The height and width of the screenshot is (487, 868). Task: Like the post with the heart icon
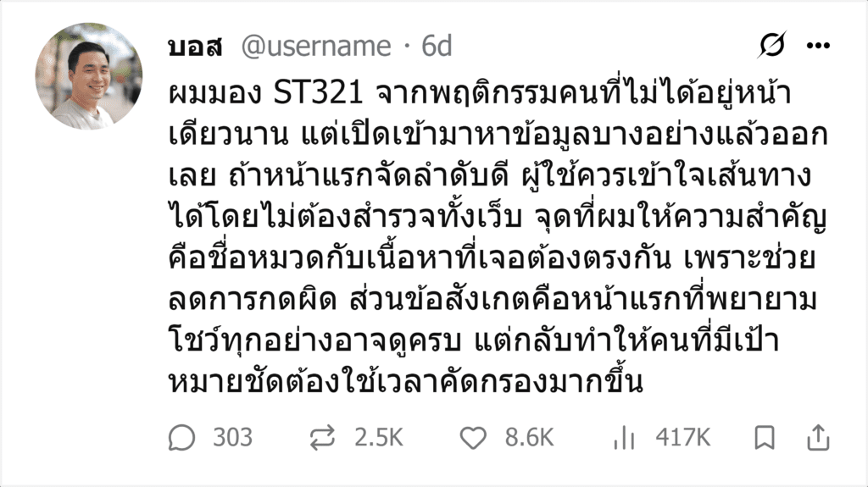[x=473, y=438]
